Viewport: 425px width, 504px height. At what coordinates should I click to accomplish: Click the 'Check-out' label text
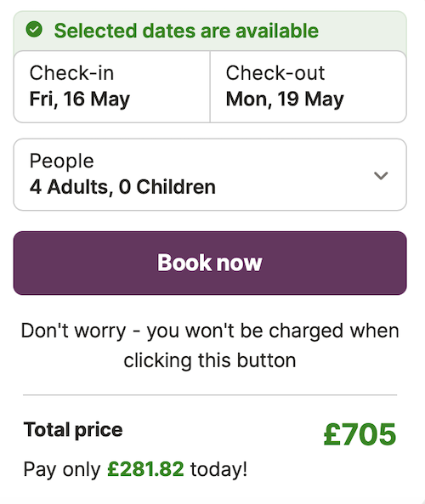point(275,72)
